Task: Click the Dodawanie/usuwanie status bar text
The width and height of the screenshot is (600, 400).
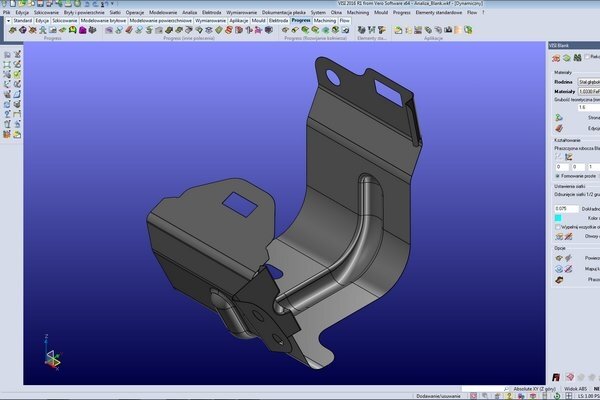Action: (x=439, y=396)
